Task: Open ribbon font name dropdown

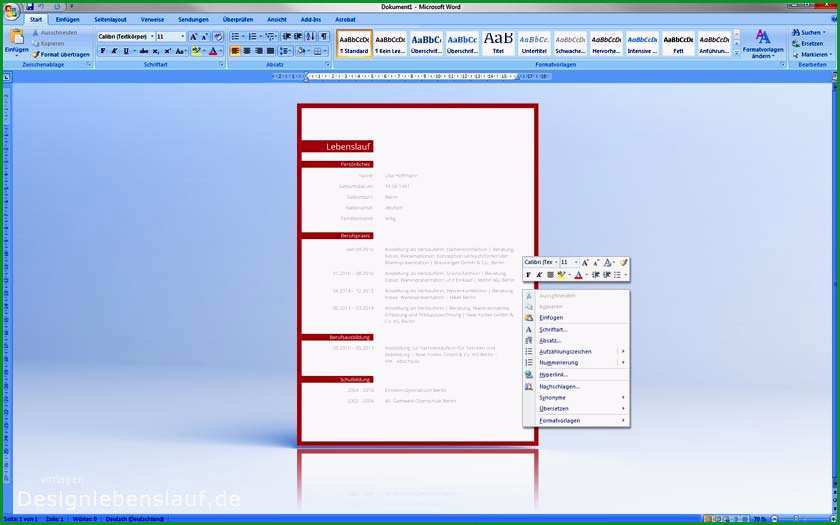Action: tap(152, 36)
